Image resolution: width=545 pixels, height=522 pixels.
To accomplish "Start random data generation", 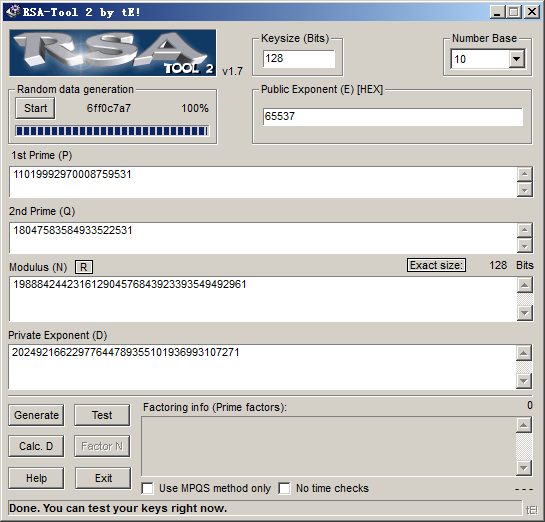I will click(35, 108).
